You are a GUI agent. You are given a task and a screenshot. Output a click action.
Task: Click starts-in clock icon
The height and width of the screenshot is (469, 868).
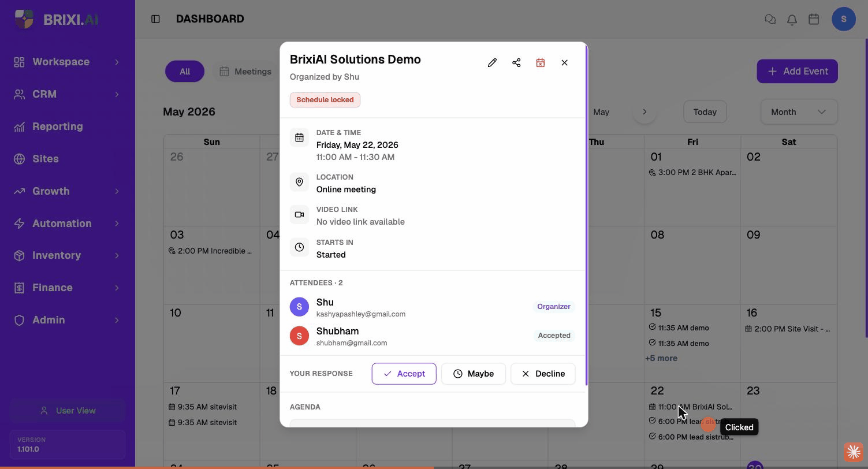click(x=299, y=247)
